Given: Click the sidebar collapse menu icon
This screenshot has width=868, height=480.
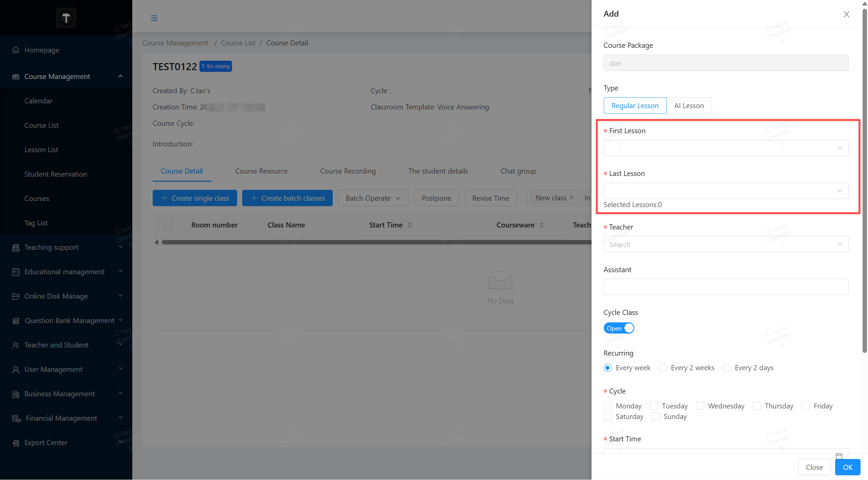Looking at the screenshot, I should (x=154, y=18).
